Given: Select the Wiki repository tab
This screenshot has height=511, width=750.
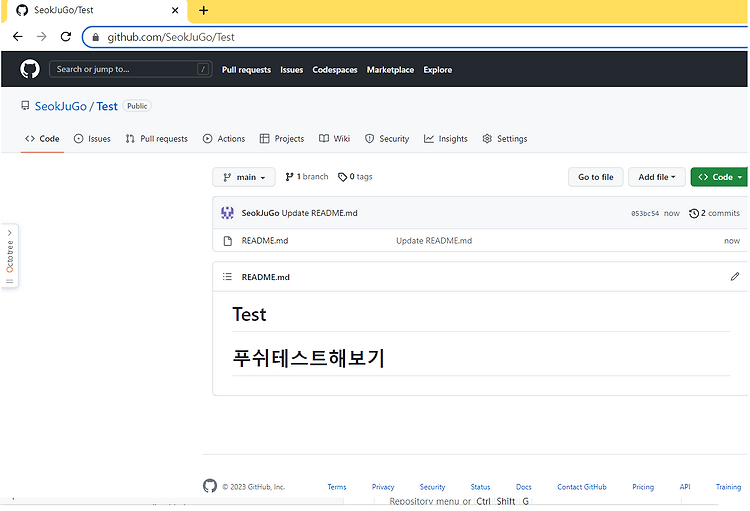Looking at the screenshot, I should point(335,139).
